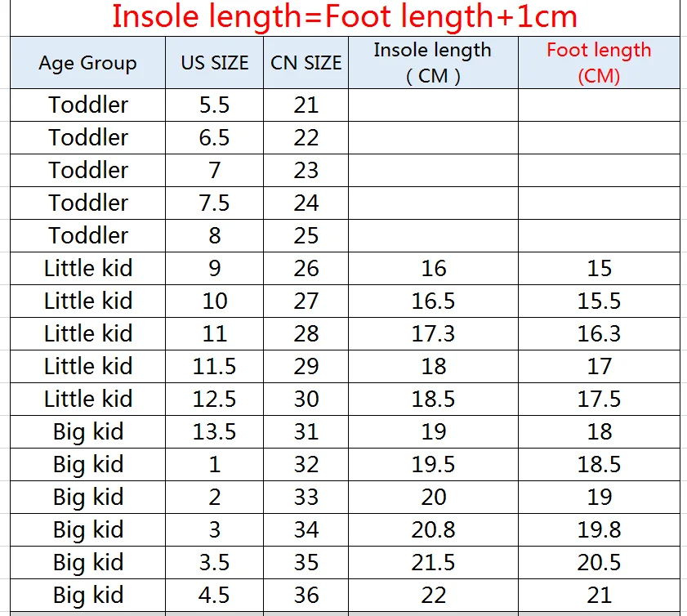Click the empty insole cell for CN 21
The image size is (687, 616).
pyautogui.click(x=433, y=105)
